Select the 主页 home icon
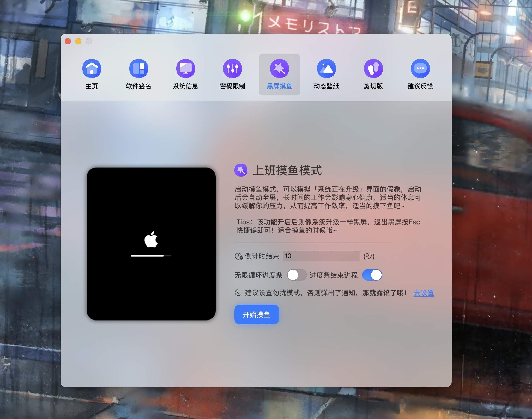Viewport: 532px width, 419px height. pos(92,68)
